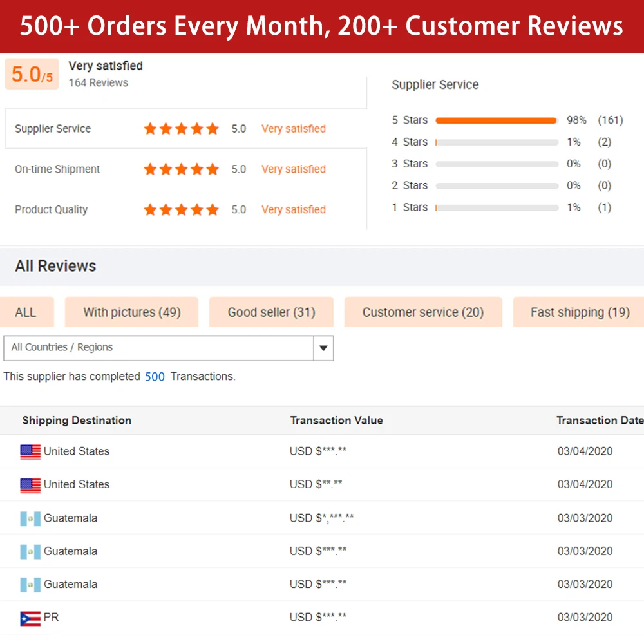Click the 5 Stars rating bar
This screenshot has width=644, height=644.
point(496,120)
